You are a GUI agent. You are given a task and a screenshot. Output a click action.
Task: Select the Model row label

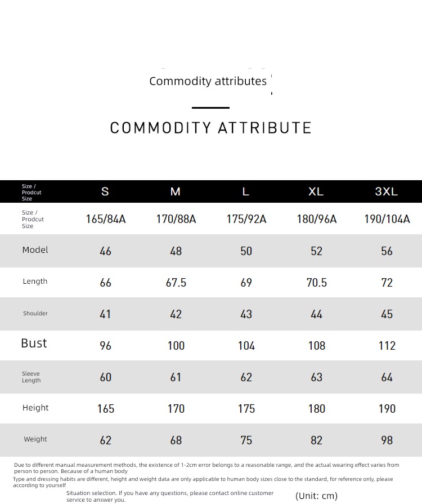pyautogui.click(x=35, y=250)
